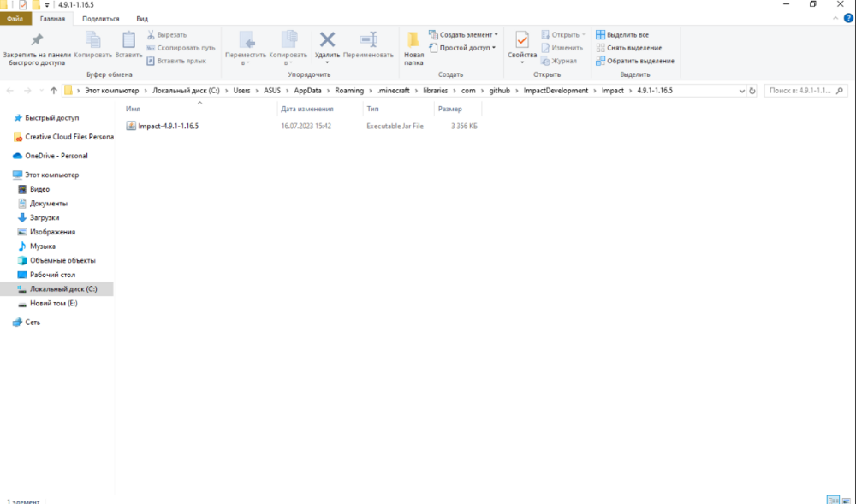856x504 pixels.
Task: Collapse the ribbon with the chevron
Action: (835, 19)
